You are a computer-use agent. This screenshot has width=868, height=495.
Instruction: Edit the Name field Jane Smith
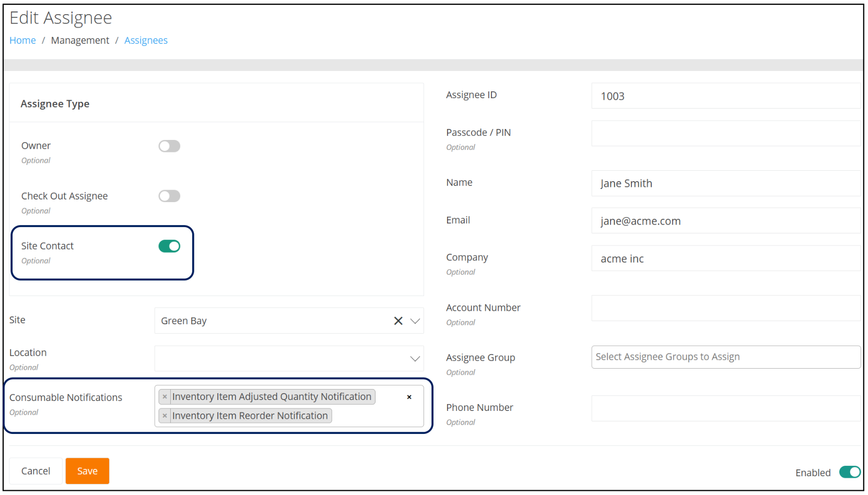pyautogui.click(x=726, y=183)
